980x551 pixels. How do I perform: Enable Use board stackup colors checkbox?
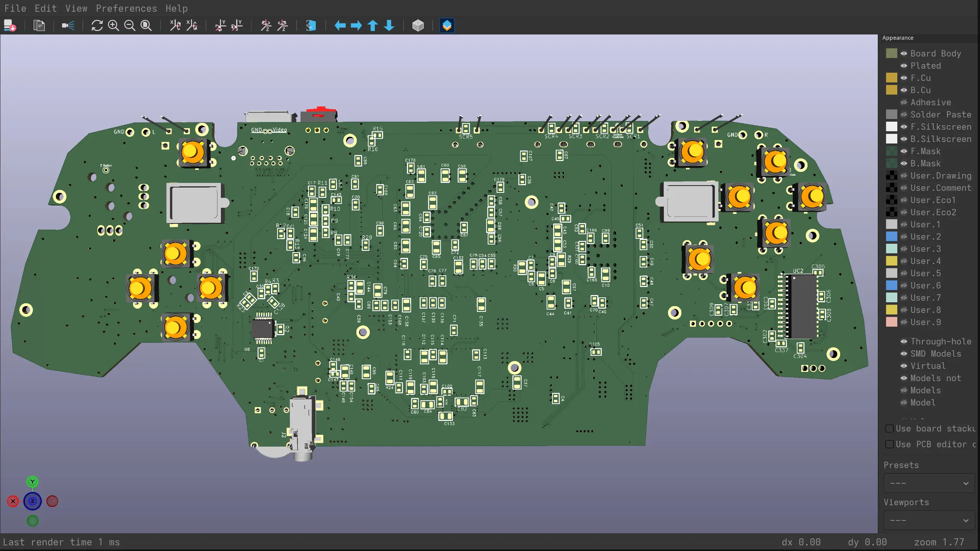(x=890, y=429)
